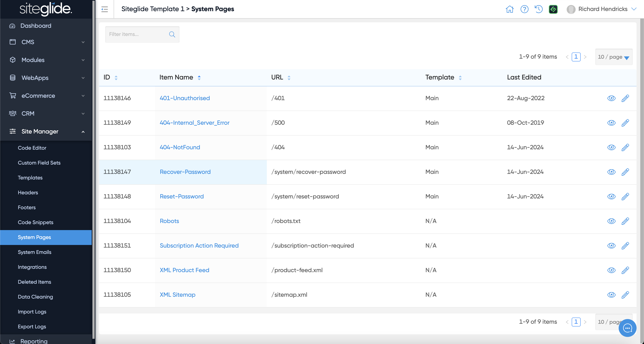644x344 pixels.
Task: Collapse sidebar using the menu fold icon
Action: click(105, 9)
